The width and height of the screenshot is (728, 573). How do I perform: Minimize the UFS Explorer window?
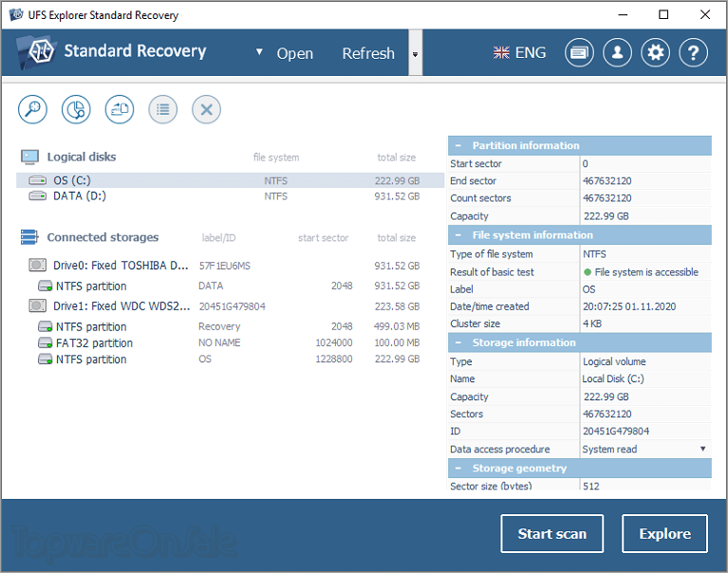pos(623,14)
